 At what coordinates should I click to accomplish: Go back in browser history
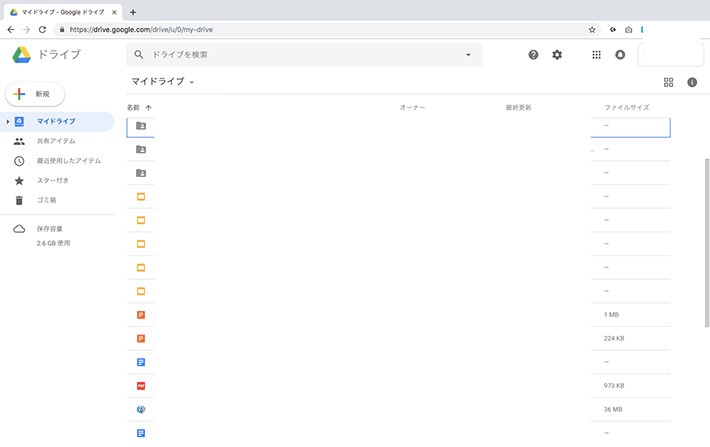(11, 30)
